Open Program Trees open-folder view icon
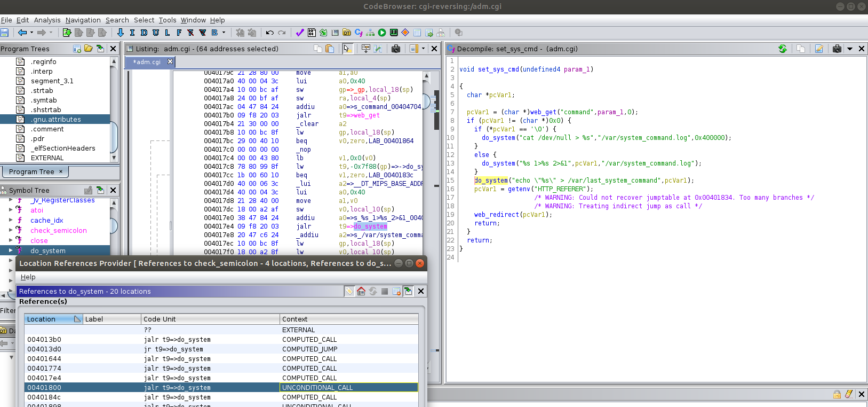This screenshot has width=868, height=407. 89,49
